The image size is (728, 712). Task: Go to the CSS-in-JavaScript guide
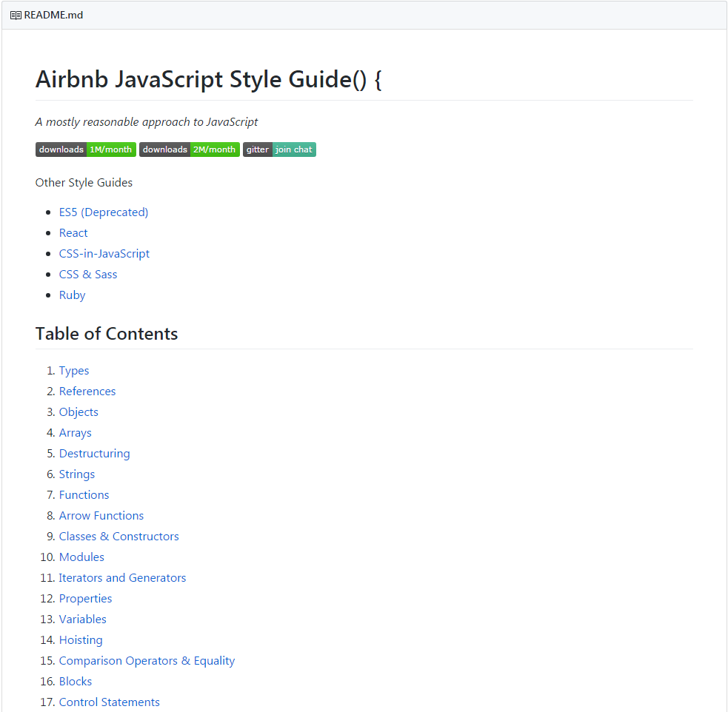[x=104, y=254]
